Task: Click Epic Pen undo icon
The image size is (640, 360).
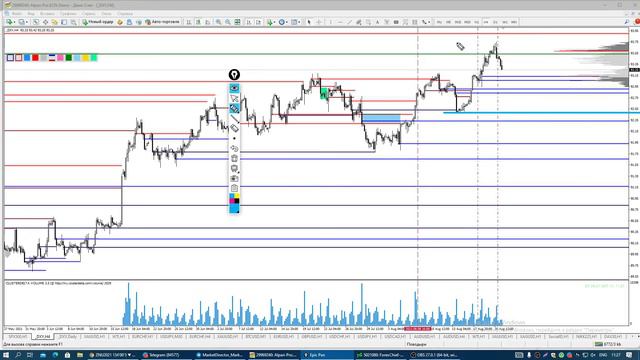Action: click(x=234, y=148)
